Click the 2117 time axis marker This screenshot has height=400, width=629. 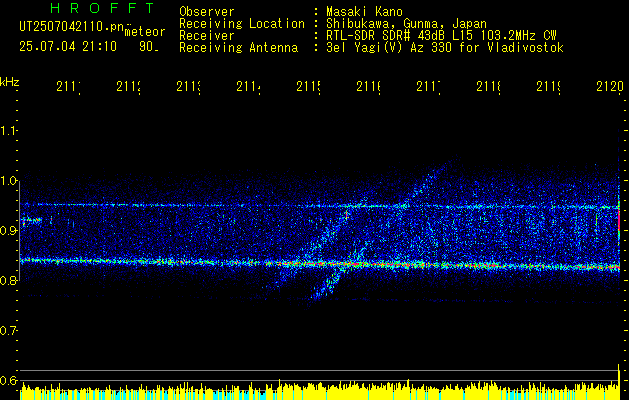[428, 87]
